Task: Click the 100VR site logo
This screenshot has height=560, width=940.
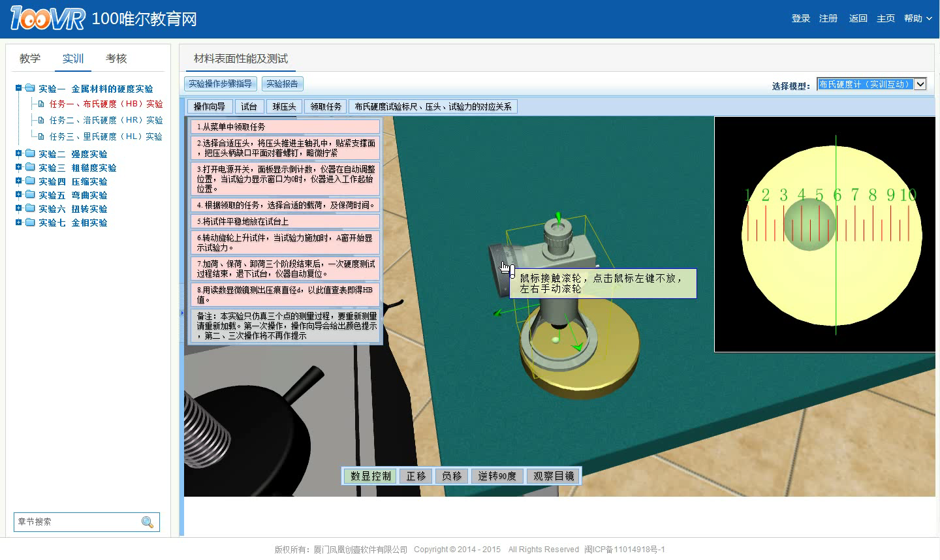Action: coord(47,18)
